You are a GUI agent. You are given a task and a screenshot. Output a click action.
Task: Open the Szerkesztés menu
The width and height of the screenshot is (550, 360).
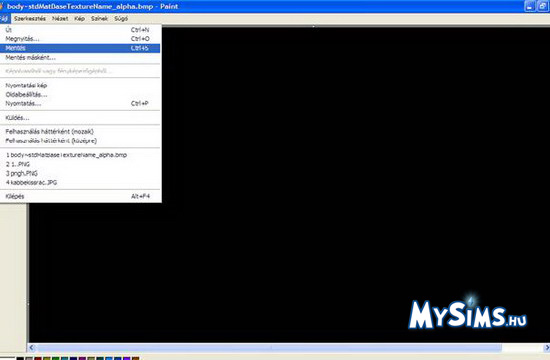pos(30,19)
